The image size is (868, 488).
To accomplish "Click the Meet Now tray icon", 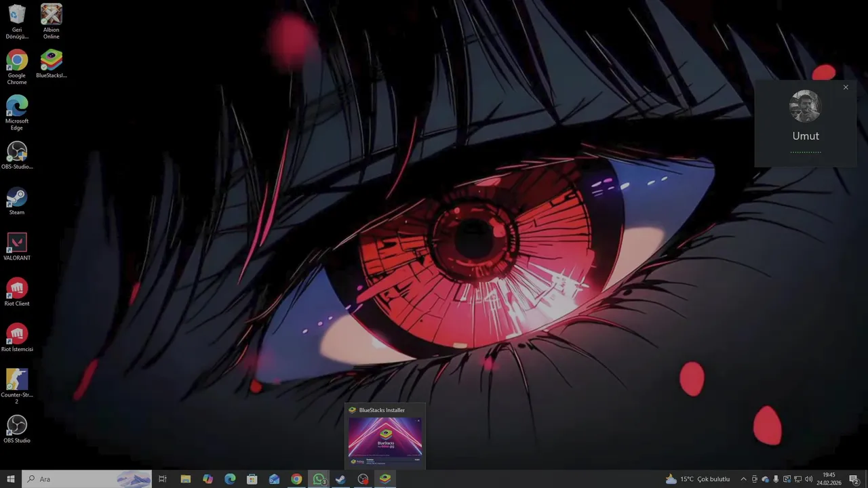I will (754, 479).
